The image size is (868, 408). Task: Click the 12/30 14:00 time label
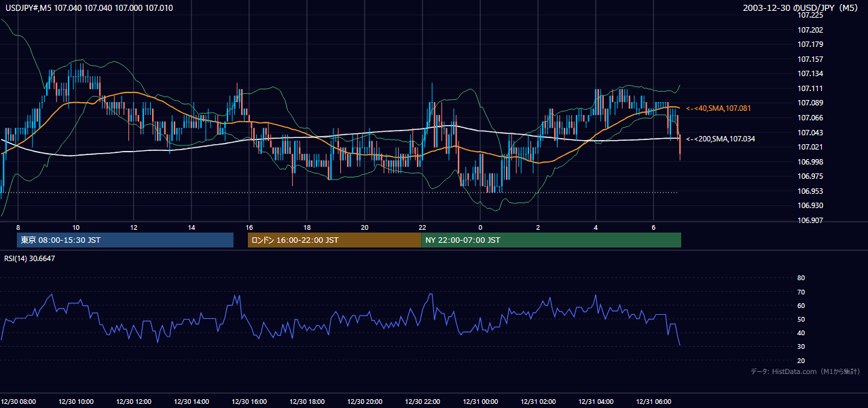tap(192, 401)
